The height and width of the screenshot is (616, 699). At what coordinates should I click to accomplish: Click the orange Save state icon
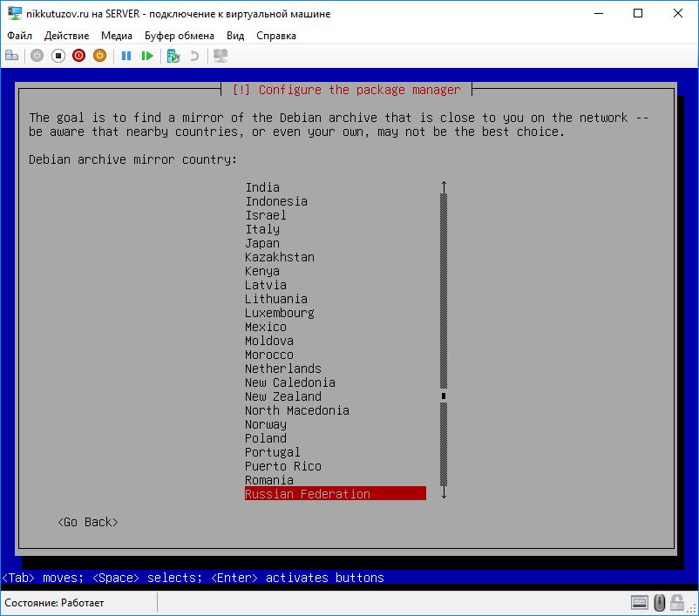(x=99, y=56)
